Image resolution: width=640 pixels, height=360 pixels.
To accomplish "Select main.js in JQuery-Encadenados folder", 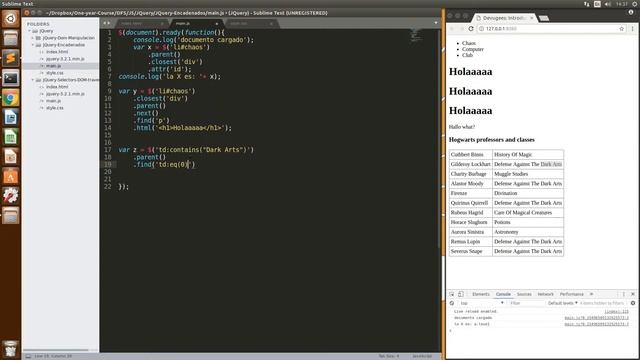I will point(53,66).
